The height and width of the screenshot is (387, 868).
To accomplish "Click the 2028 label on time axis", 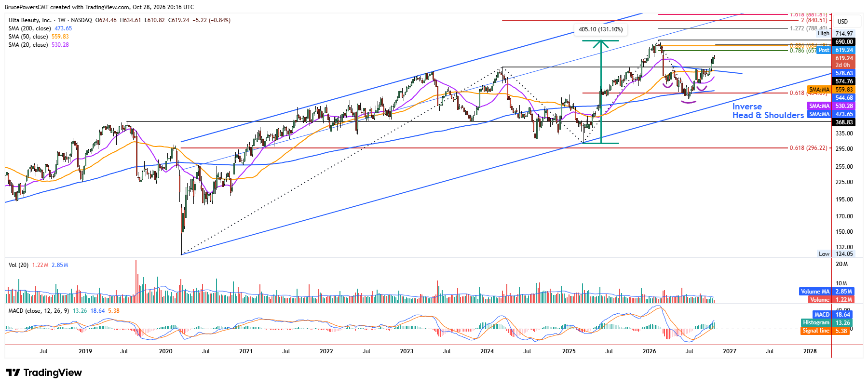I will (810, 351).
